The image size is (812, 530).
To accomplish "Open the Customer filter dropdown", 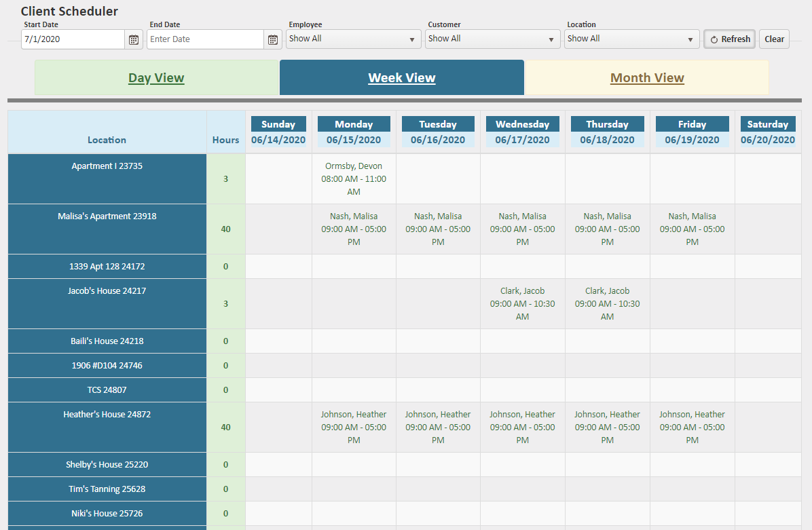I will 492,39.
